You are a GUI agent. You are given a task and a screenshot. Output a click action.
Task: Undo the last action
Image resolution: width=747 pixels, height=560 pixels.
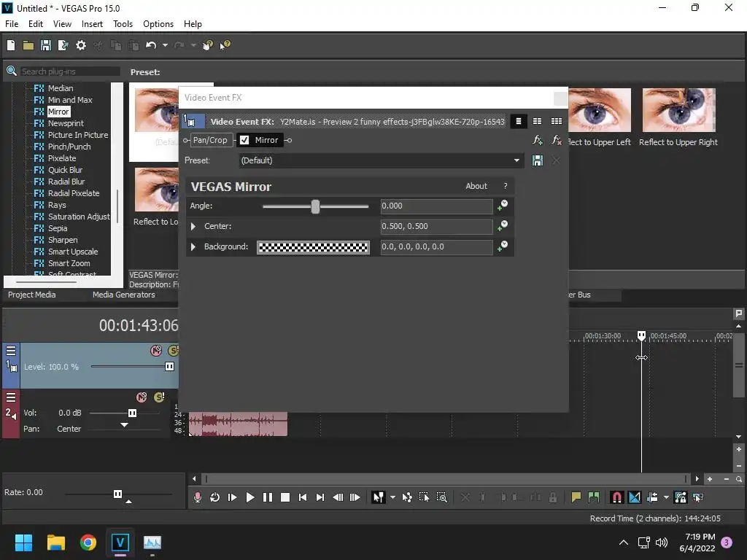[151, 45]
